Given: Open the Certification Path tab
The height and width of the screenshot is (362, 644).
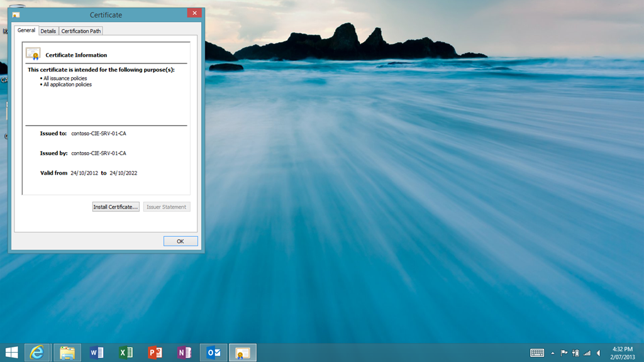Looking at the screenshot, I should pyautogui.click(x=81, y=31).
